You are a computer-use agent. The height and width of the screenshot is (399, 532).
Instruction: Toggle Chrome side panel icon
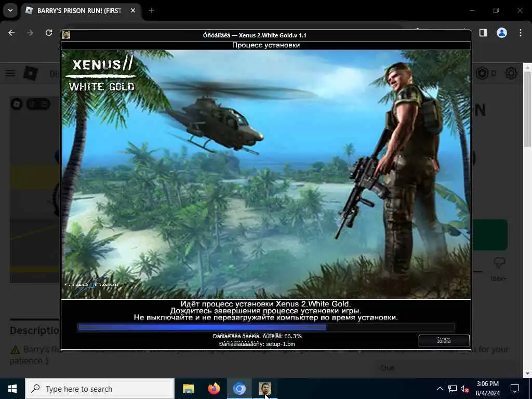[x=483, y=33]
